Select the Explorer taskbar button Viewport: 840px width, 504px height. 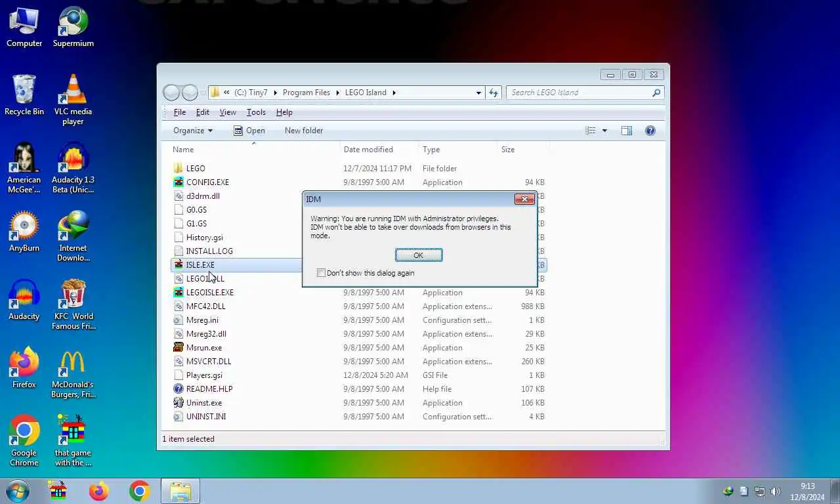180,491
